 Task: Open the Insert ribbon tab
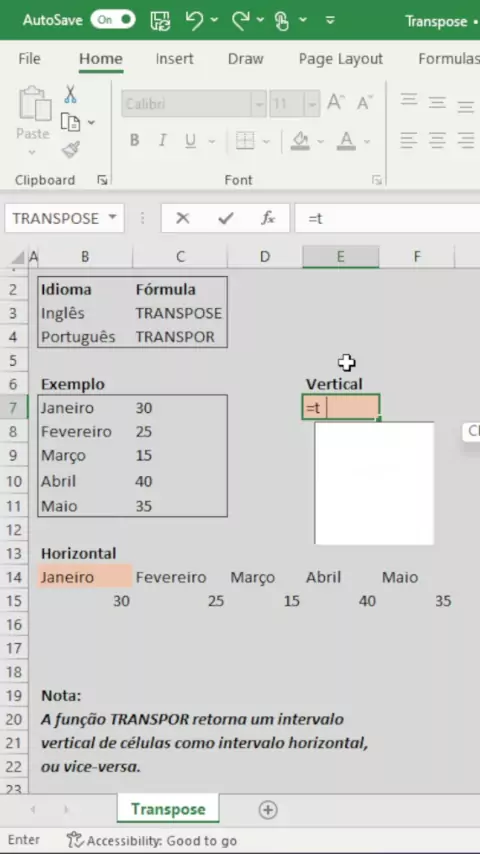click(x=174, y=59)
